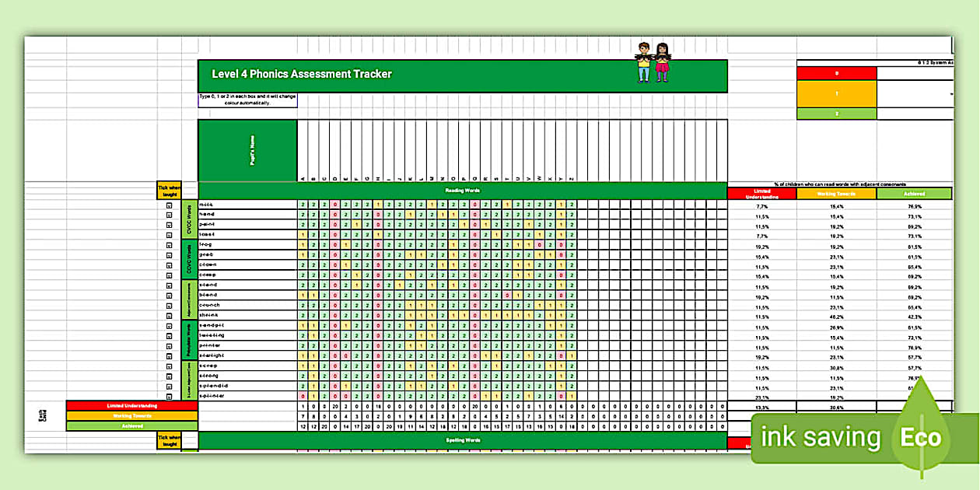Select the red 0 colour key cell
The image size is (980, 490).
836,73
